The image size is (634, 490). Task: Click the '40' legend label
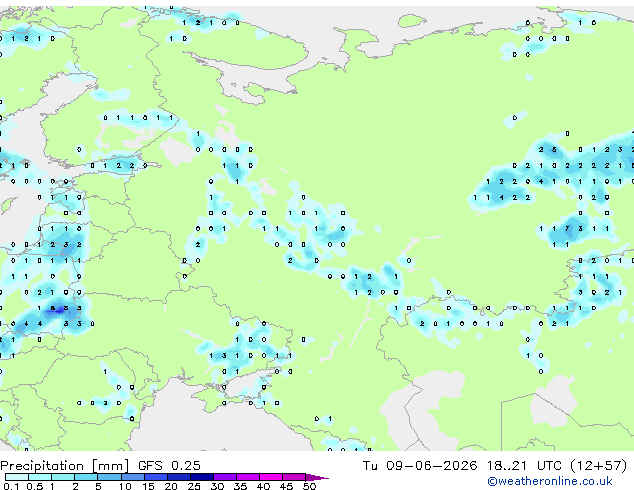(x=264, y=486)
